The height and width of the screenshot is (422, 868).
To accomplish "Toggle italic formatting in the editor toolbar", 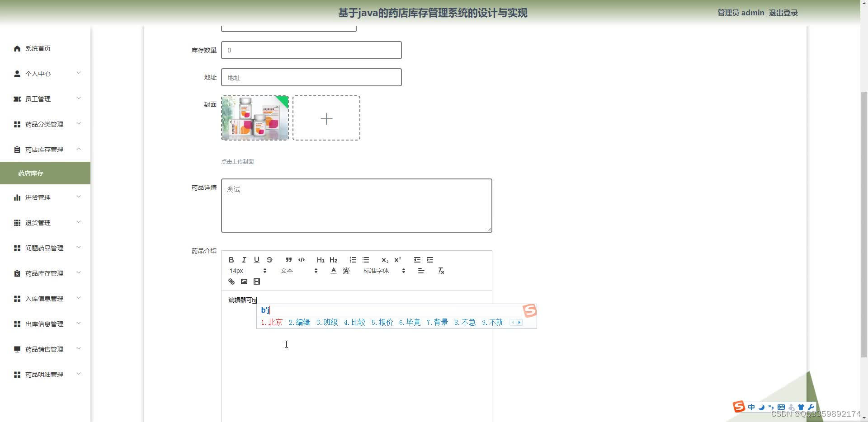I will click(244, 260).
